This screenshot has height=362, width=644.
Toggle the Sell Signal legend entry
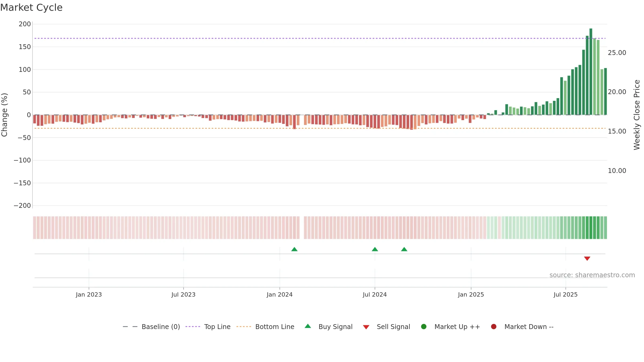(386, 327)
